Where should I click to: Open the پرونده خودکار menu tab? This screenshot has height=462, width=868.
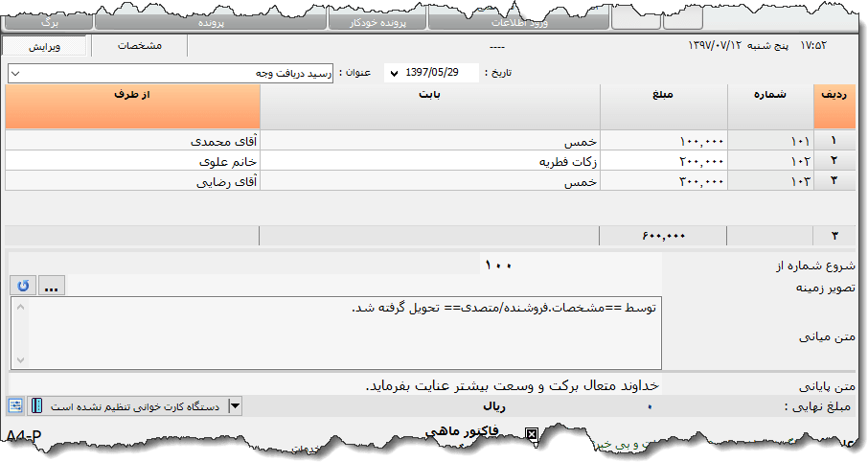pos(377,23)
